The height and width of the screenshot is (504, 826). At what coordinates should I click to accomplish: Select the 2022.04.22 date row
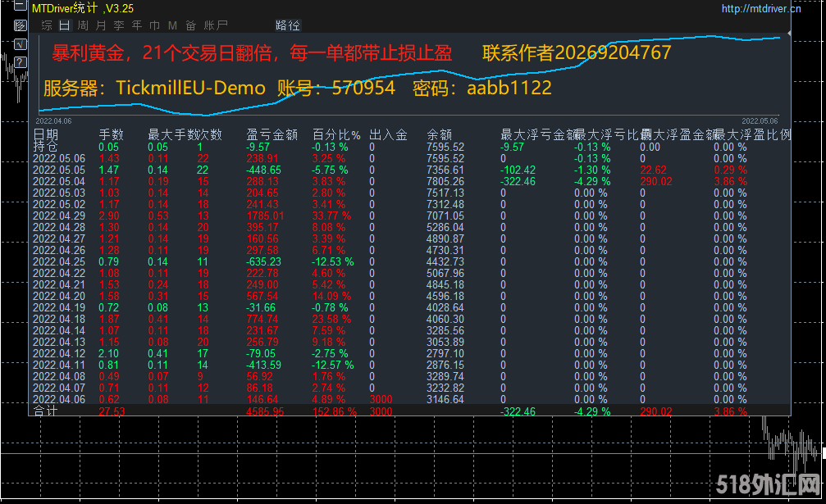coord(59,273)
